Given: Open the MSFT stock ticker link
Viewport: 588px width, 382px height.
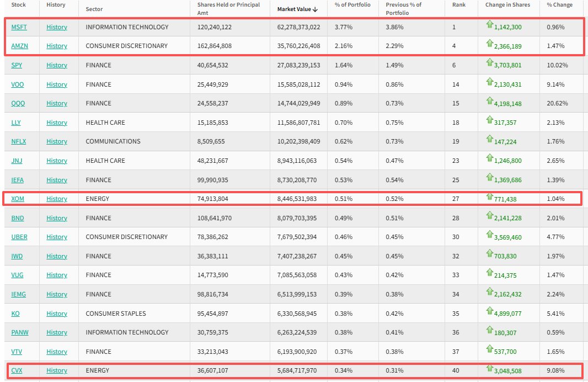Looking at the screenshot, I should 19,27.
